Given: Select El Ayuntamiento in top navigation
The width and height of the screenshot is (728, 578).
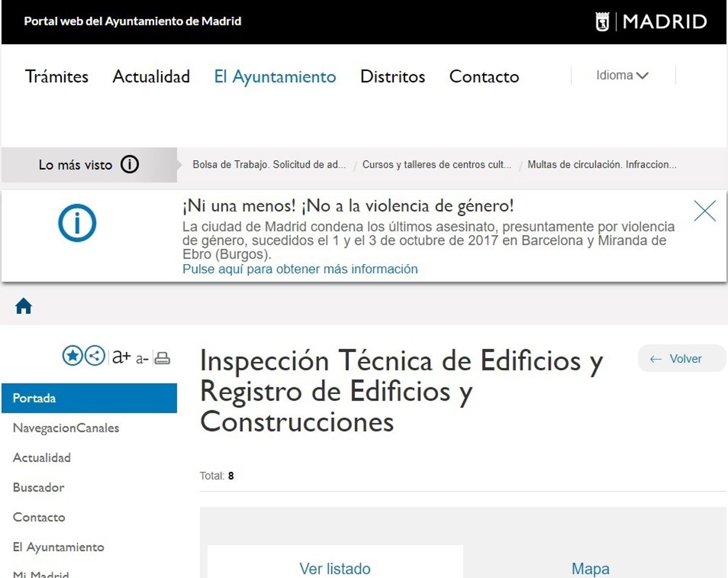Looking at the screenshot, I should [x=275, y=77].
